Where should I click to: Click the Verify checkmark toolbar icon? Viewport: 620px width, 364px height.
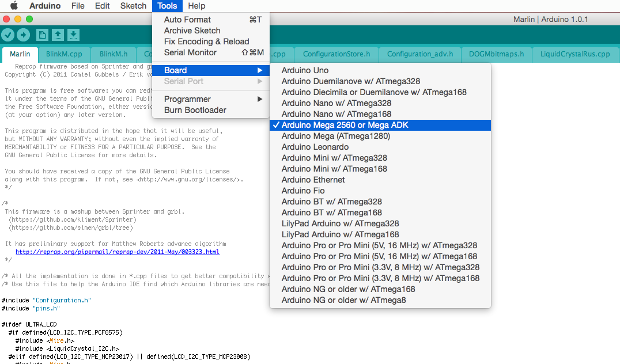pos(8,35)
